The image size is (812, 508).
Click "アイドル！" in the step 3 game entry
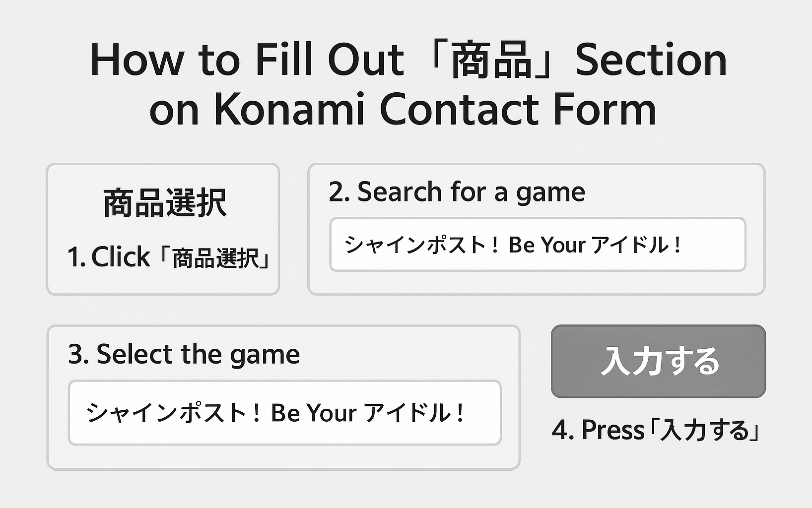pos(414,413)
